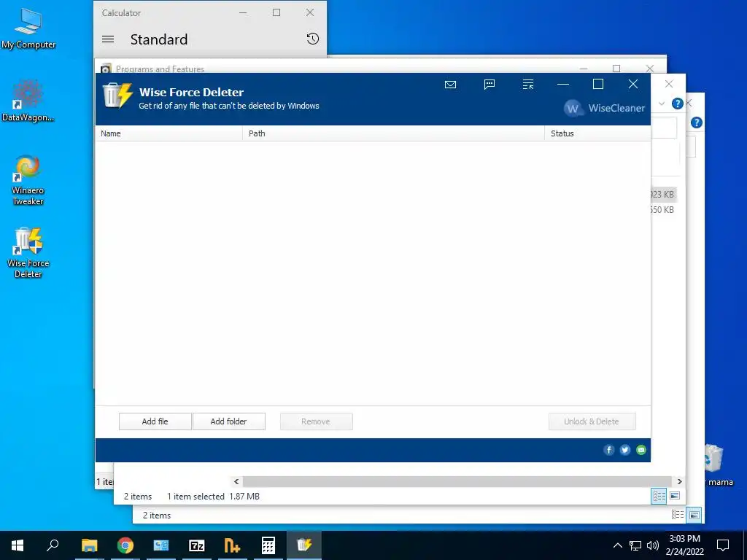Click the Name column header
This screenshot has height=560, width=747.
[169, 133]
